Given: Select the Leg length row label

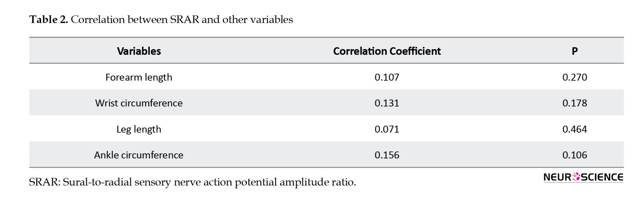Looking at the screenshot, I should point(139,129).
